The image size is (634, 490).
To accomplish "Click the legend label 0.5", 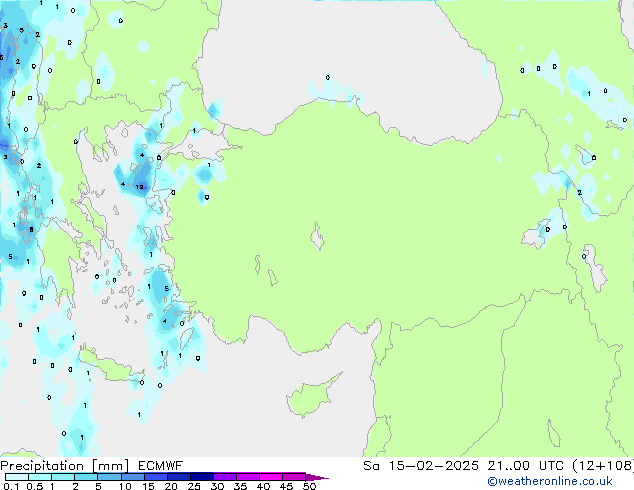I will 35,486.
